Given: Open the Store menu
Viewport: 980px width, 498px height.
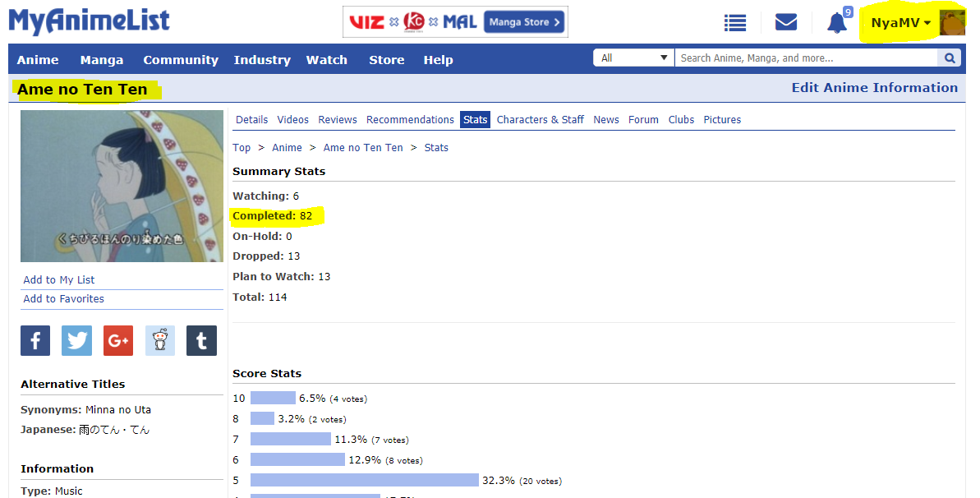Looking at the screenshot, I should tap(386, 60).
